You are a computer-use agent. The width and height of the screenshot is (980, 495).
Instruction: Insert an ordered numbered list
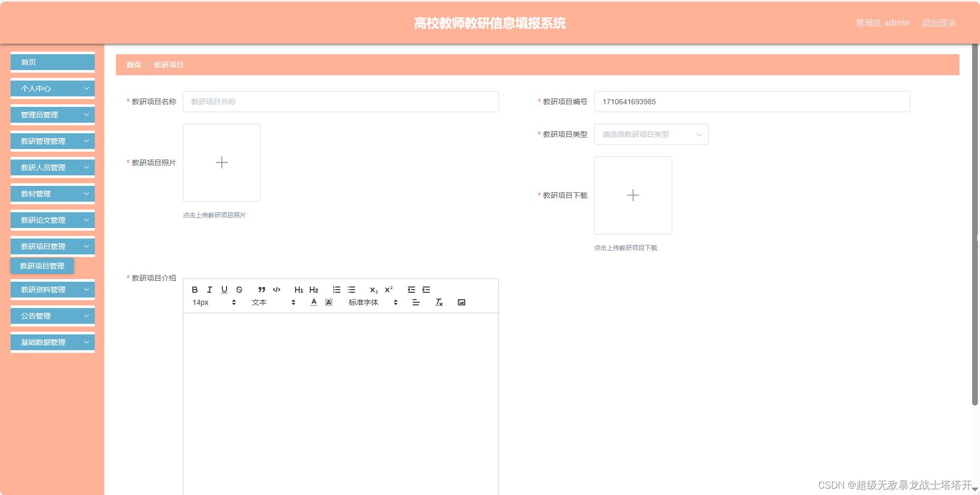[x=337, y=290]
